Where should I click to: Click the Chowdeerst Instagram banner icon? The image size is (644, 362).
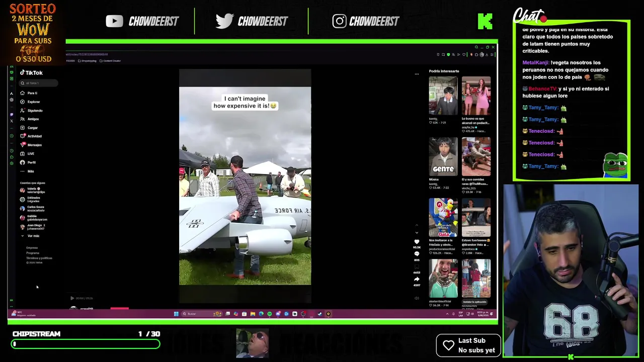(x=339, y=21)
